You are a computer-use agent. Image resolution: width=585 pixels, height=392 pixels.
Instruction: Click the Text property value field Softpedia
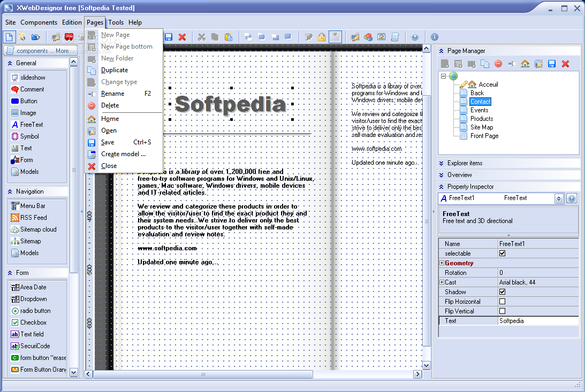pos(538,321)
